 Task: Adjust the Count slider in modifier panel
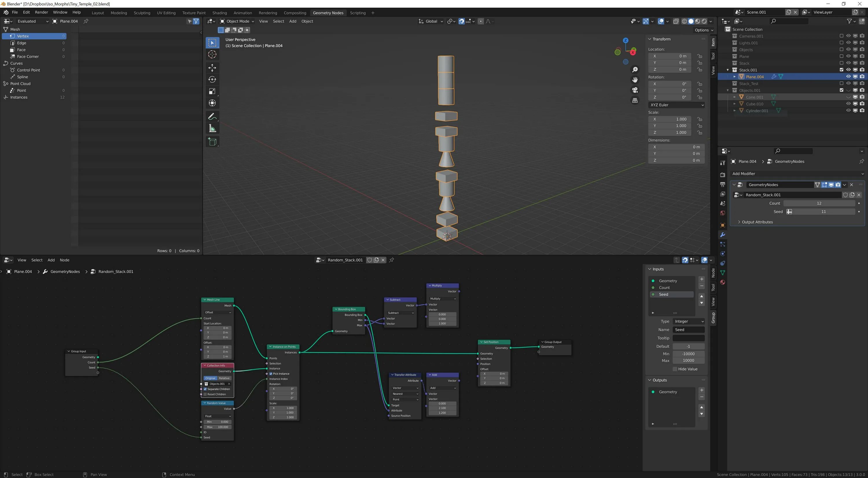tap(819, 203)
